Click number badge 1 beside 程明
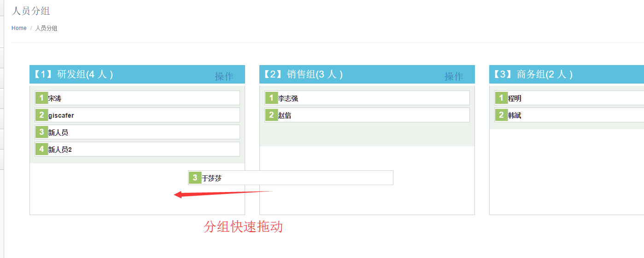 (x=501, y=98)
